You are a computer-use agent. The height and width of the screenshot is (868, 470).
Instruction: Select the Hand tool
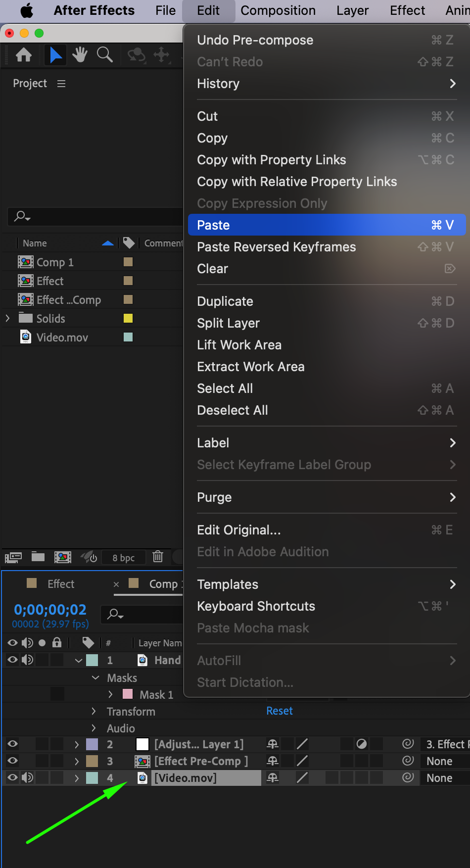click(x=80, y=55)
